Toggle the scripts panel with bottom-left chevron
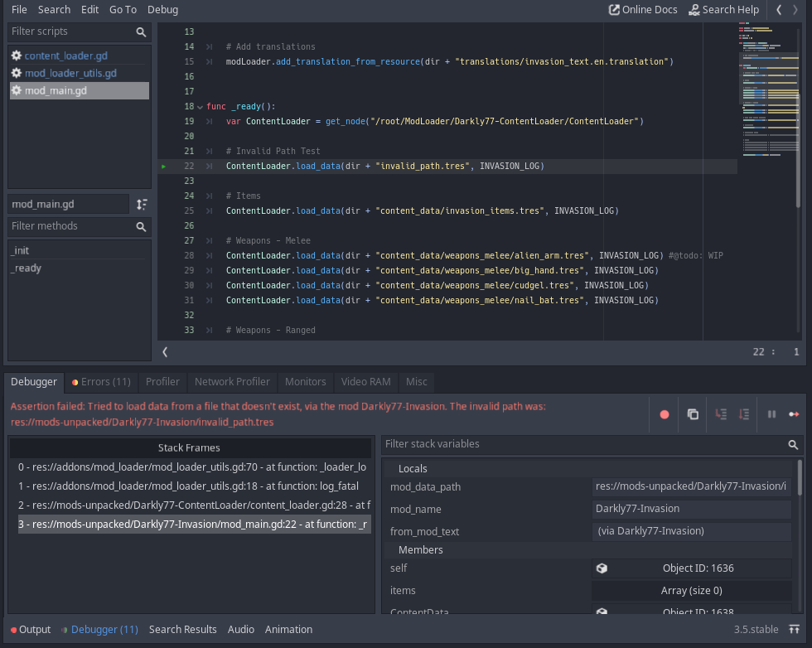The width and height of the screenshot is (812, 648). point(165,351)
